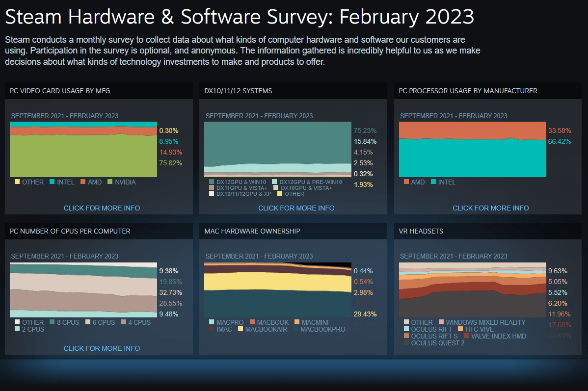This screenshot has width=588, height=391.
Task: Click the Mac Hardware Ownership panel header
Action: click(252, 231)
